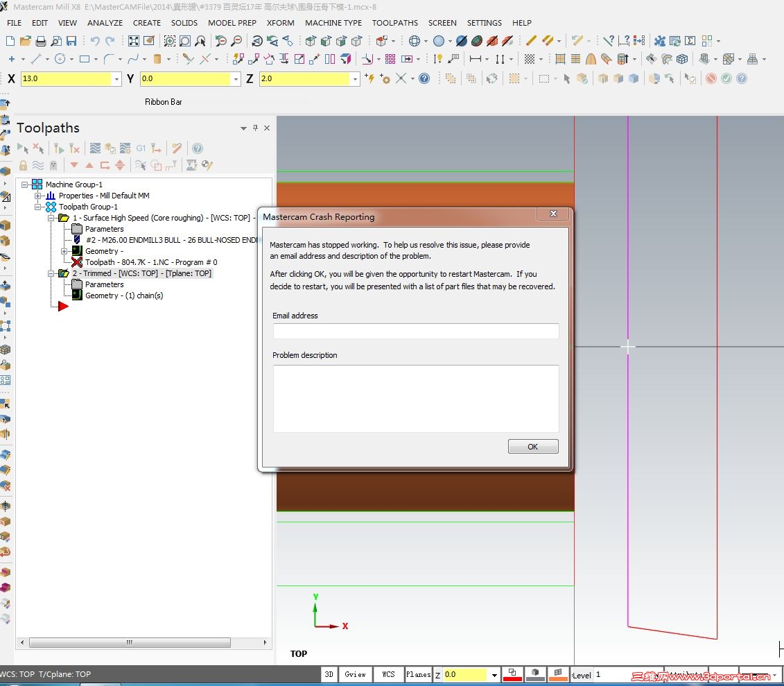Click the Regenerate selected operations icon
Viewport: 784px width, 686px height.
(58, 148)
